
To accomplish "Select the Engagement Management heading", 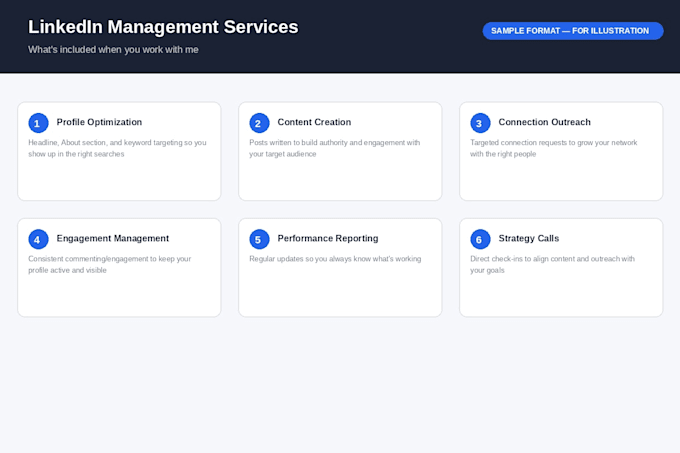I will click(113, 238).
